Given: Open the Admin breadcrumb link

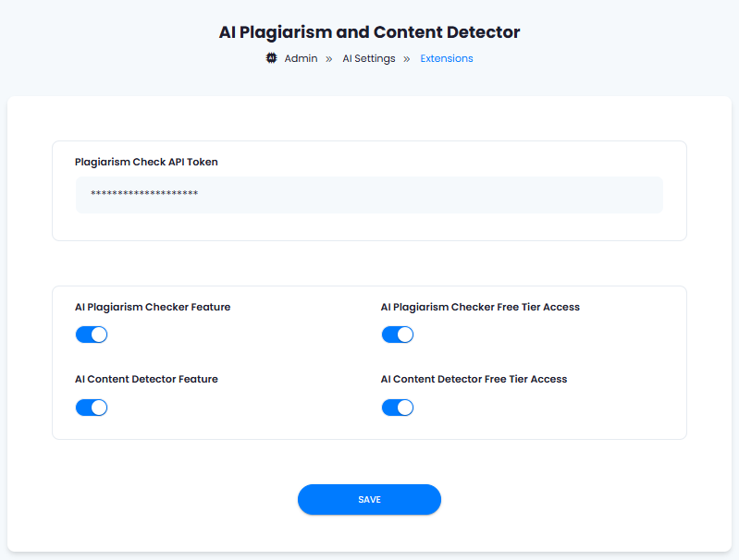Looking at the screenshot, I should (301, 58).
